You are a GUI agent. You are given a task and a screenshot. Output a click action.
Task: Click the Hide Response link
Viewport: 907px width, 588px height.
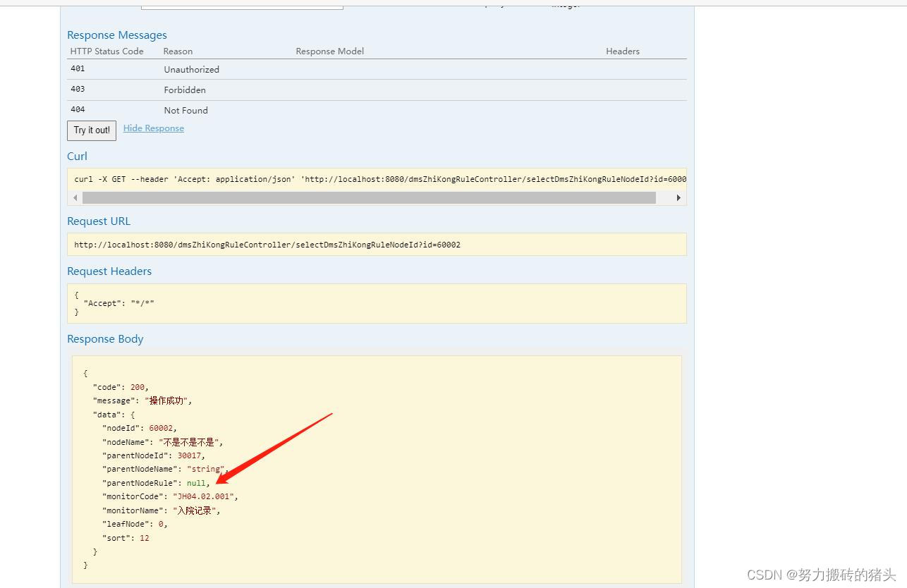(154, 128)
